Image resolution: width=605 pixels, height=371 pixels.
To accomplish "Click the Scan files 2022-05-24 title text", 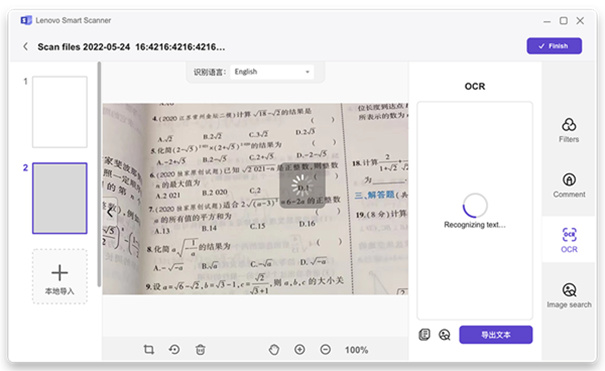I will click(x=131, y=47).
